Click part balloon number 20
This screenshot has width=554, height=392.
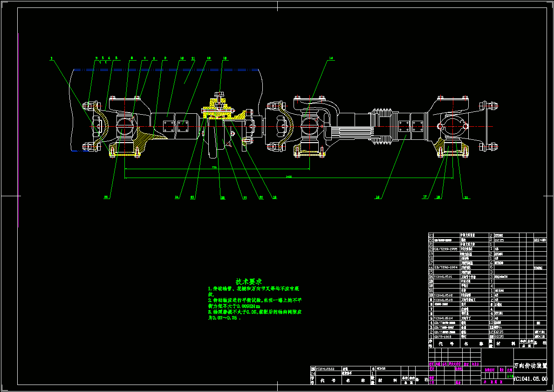pyautogui.click(x=261, y=197)
